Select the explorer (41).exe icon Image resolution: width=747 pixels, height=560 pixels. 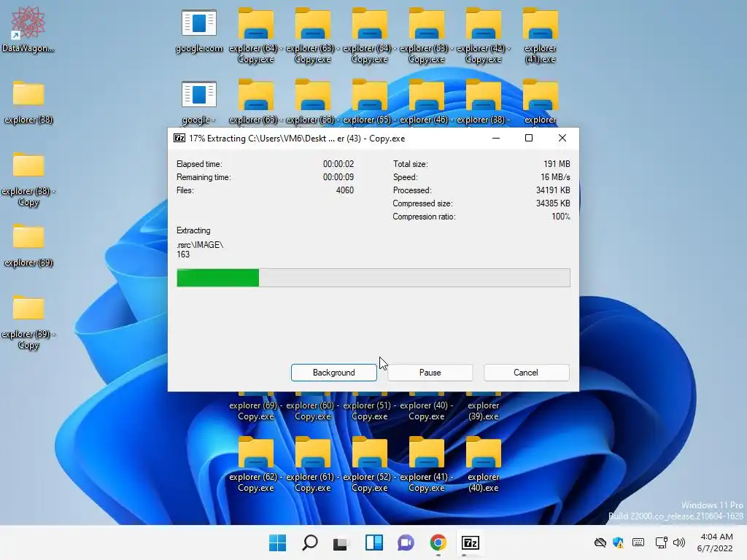(x=541, y=36)
